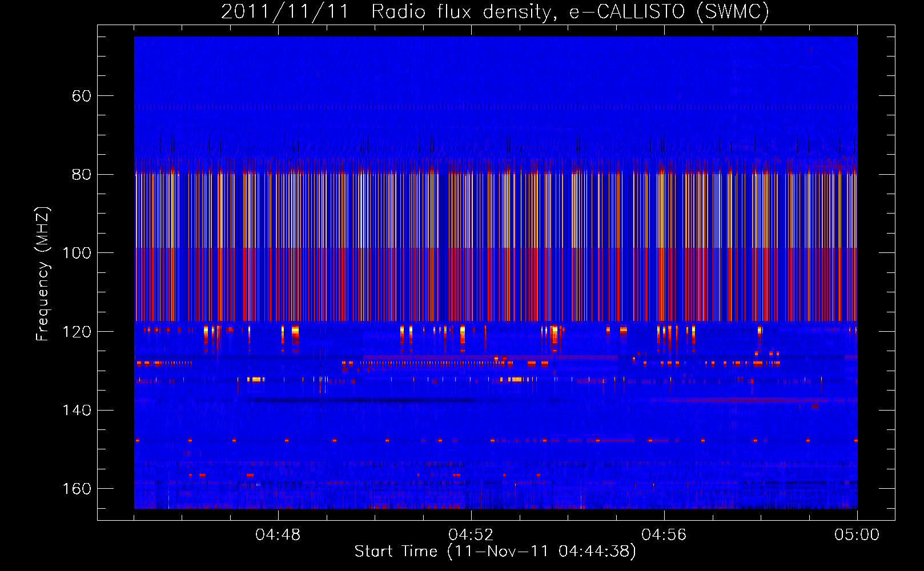Click the quiet blue region above 60 MHz
This screenshot has height=571, width=924.
click(496, 63)
